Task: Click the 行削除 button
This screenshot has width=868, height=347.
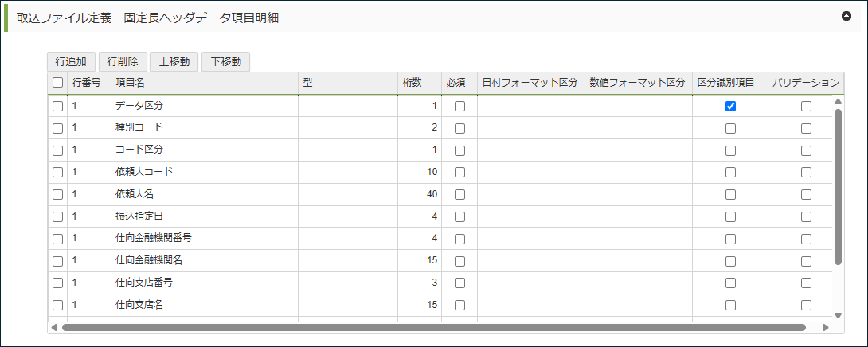Action: coord(123,61)
